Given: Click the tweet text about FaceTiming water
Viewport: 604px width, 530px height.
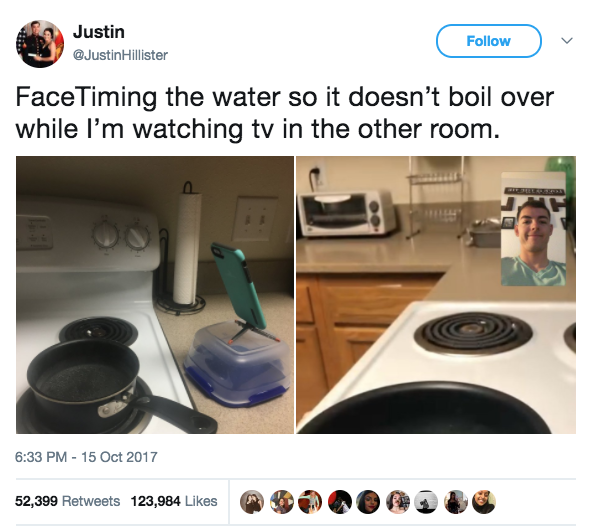Looking at the screenshot, I should tap(285, 112).
